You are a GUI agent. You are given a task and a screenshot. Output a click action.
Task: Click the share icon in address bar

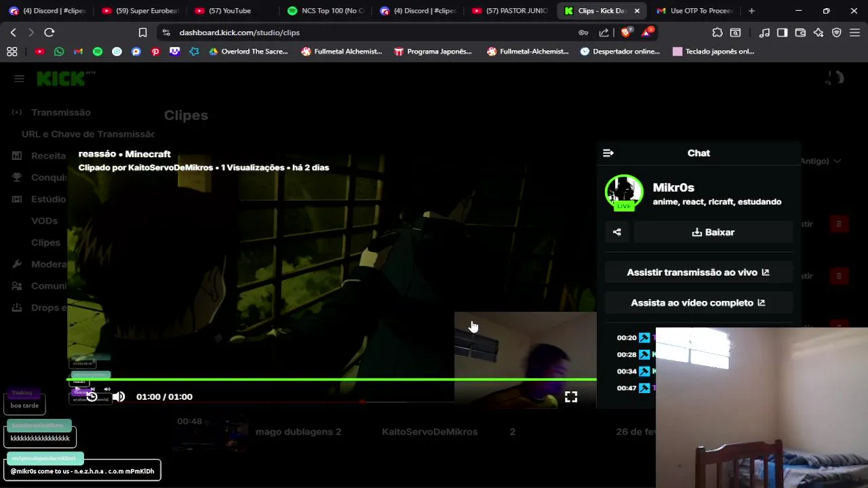[x=604, y=33]
